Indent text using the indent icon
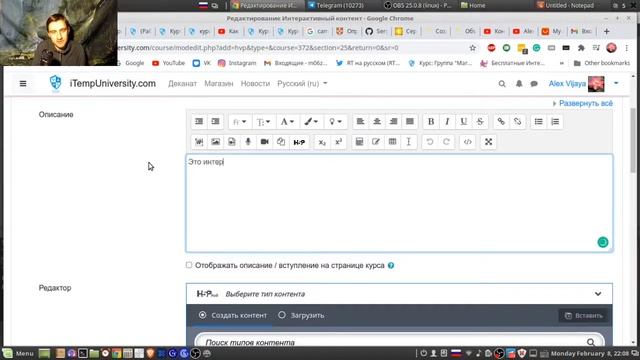Screen dimensions: 640x360 coord(216,122)
